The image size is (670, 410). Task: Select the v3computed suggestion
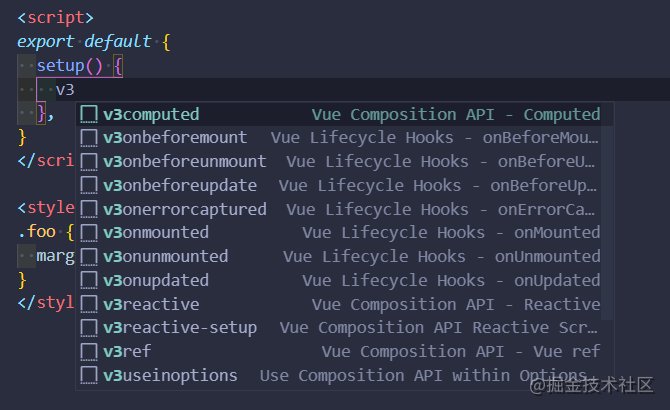151,114
